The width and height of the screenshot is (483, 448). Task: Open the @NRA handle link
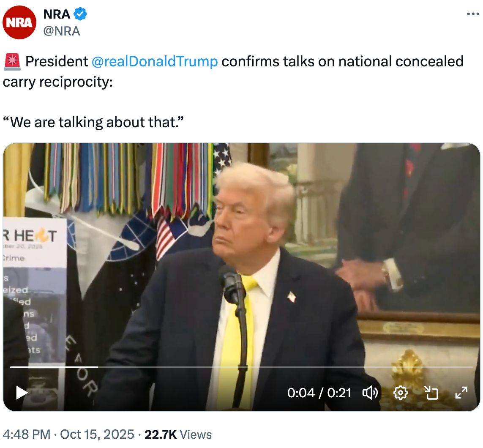click(x=62, y=31)
